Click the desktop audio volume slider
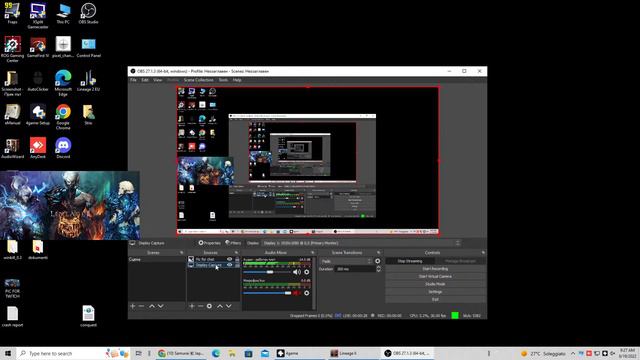The image size is (640, 360). point(267,272)
